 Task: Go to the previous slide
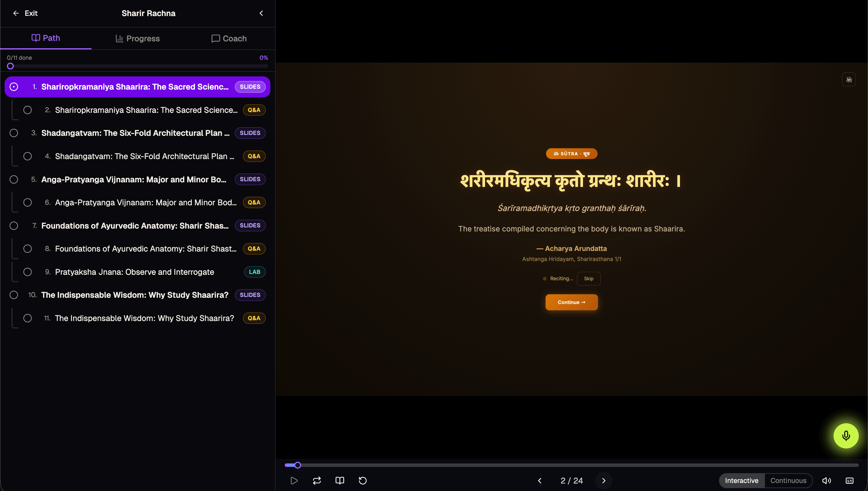coord(540,481)
